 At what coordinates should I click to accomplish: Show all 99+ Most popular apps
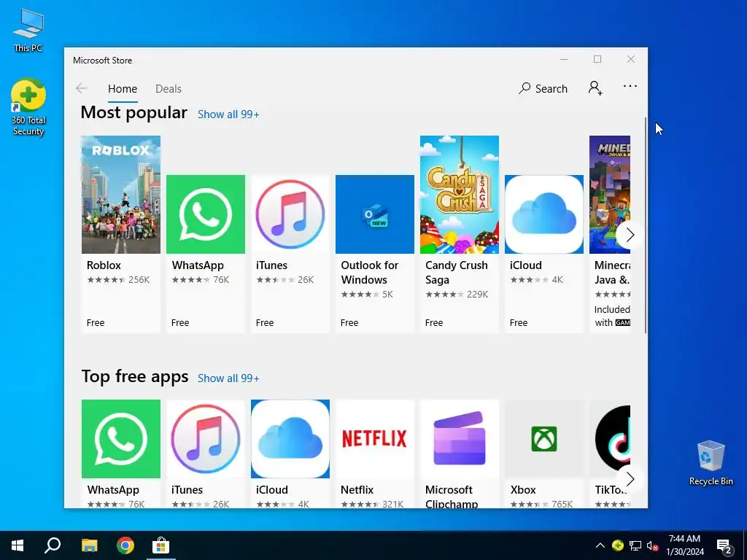coord(228,114)
